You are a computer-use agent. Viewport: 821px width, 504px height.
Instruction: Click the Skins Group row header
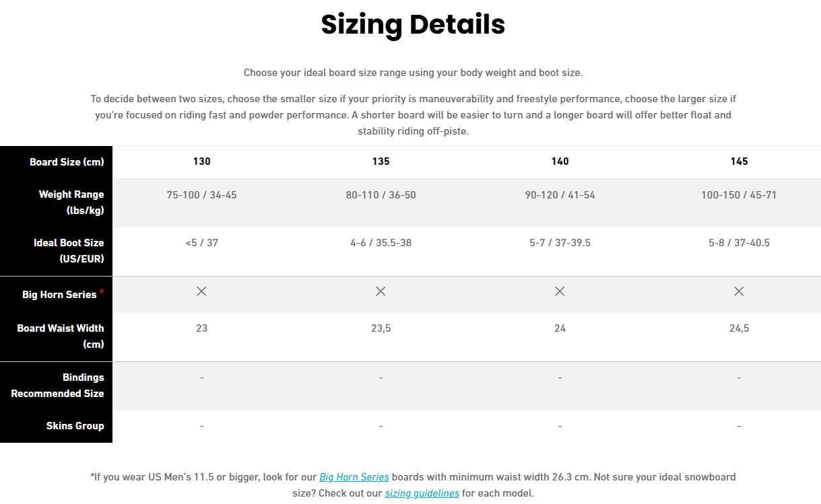point(75,426)
